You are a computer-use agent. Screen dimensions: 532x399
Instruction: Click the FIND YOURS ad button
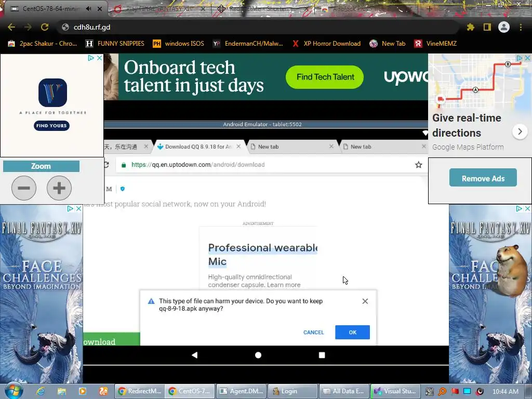click(51, 126)
